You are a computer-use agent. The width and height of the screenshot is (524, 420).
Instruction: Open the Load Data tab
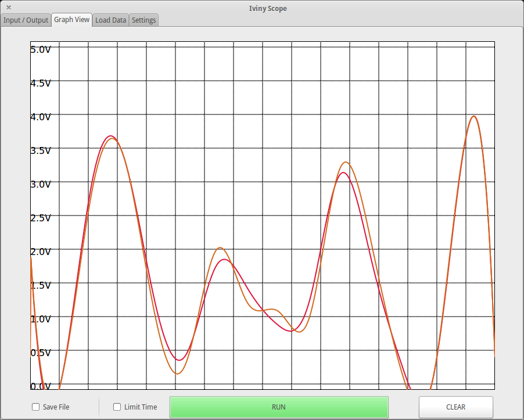tap(110, 20)
